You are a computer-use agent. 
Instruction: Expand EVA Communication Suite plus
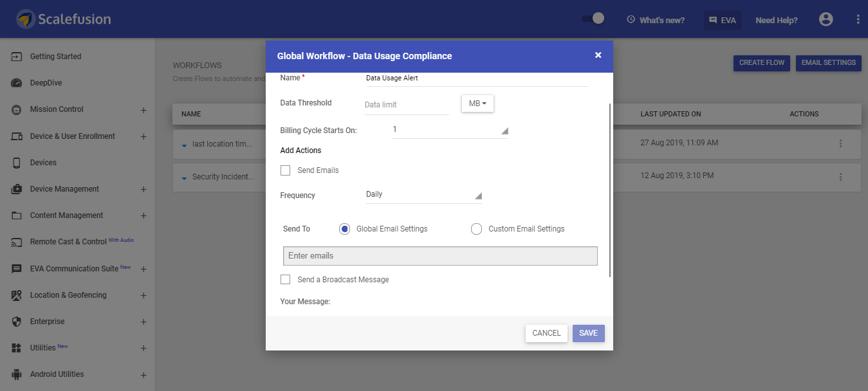click(x=143, y=269)
